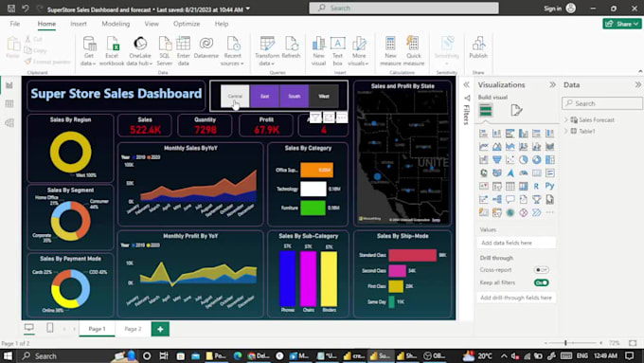The image size is (644, 363).
Task: Expand the Sales Forecast table
Action: pyautogui.click(x=566, y=119)
